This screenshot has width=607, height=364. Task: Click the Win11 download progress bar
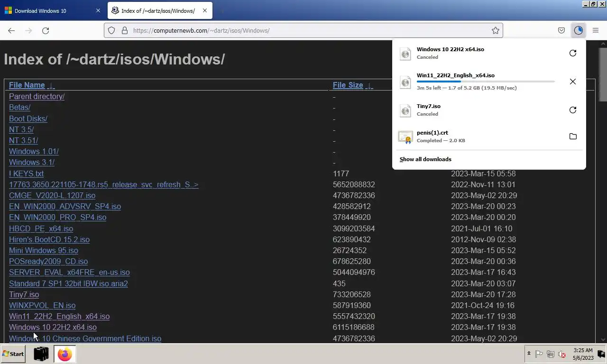(486, 82)
